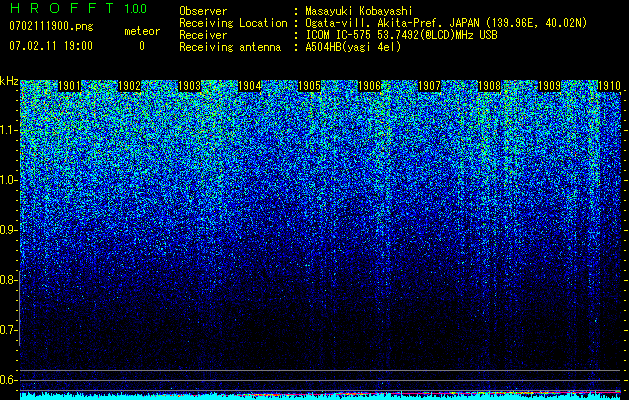Select the 1908 time marker
Screen dimensions: 629x400
click(x=489, y=86)
